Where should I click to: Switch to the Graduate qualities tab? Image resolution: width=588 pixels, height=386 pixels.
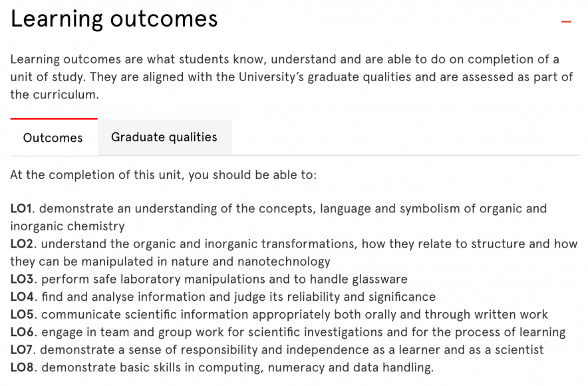[164, 137]
